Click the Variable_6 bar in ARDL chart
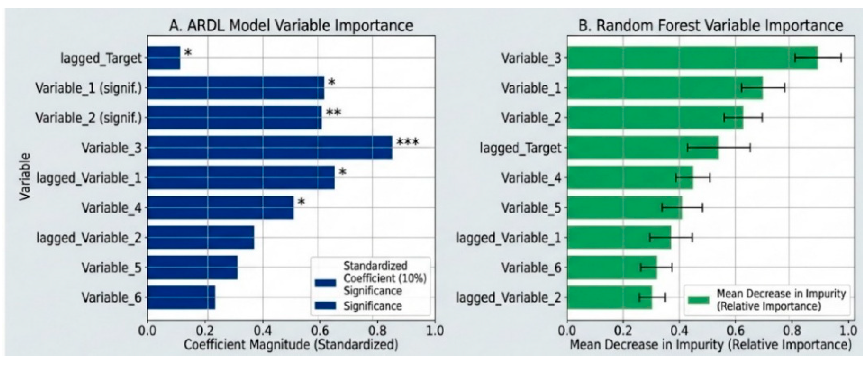Screen dimensions: 868x365 click(181, 297)
